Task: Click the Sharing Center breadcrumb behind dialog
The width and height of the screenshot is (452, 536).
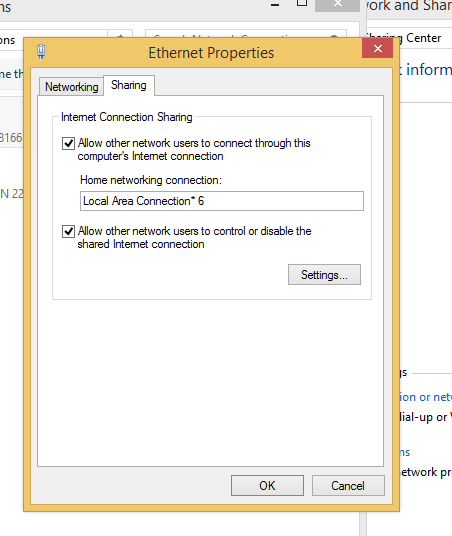Action: [x=404, y=38]
